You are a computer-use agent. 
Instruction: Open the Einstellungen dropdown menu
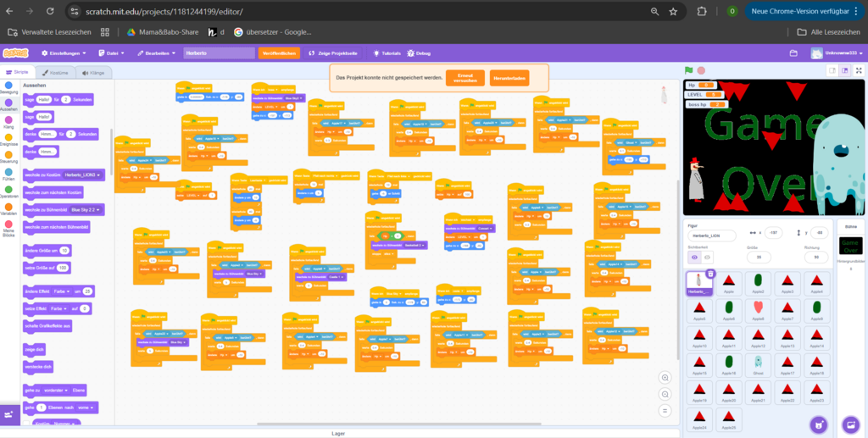[63, 53]
